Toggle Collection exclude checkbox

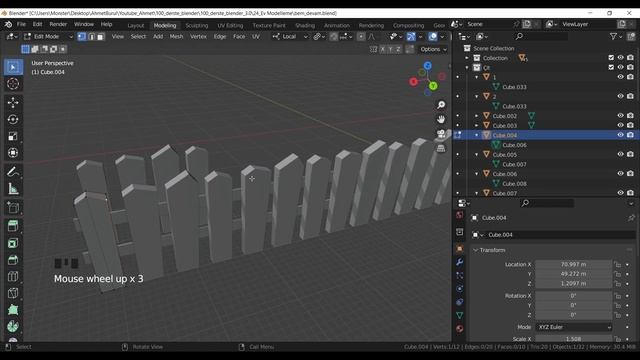611,58
